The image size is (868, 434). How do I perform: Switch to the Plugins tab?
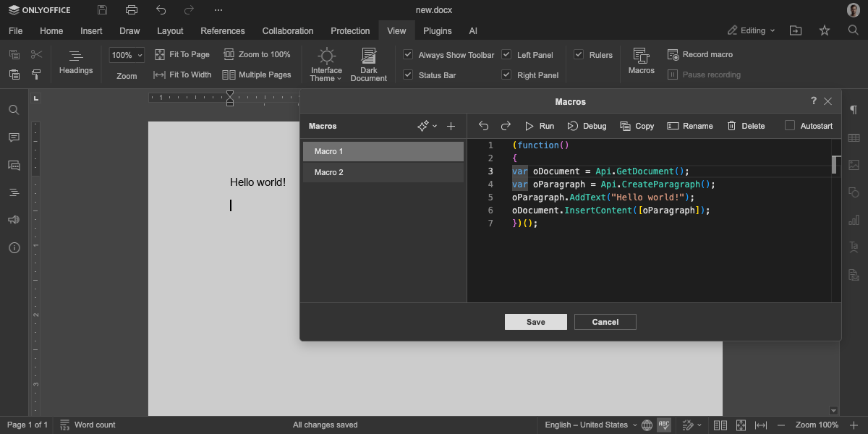tap(437, 31)
